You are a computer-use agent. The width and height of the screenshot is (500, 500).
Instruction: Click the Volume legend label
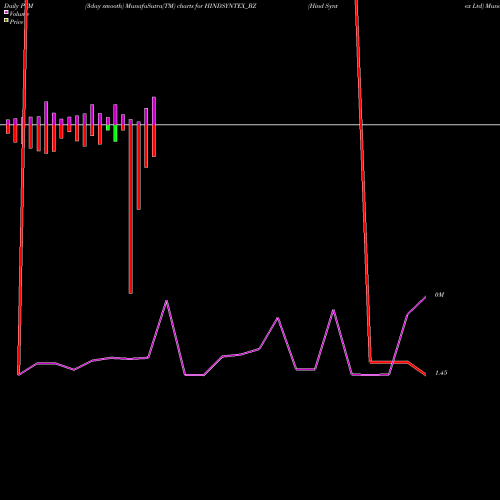(x=19, y=14)
